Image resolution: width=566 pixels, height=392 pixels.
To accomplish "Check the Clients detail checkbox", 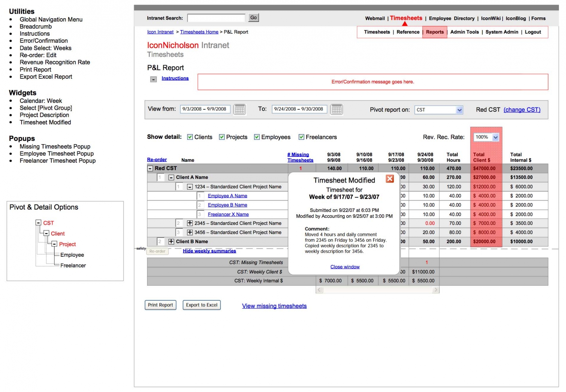I will (x=190, y=137).
